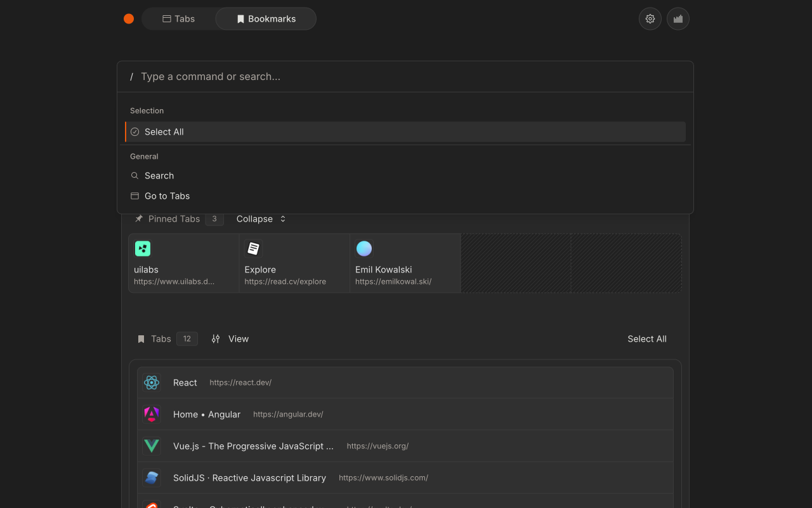Screen dimensions: 812x508
Task: Collapse the Pinned Tabs section
Action: (261, 219)
